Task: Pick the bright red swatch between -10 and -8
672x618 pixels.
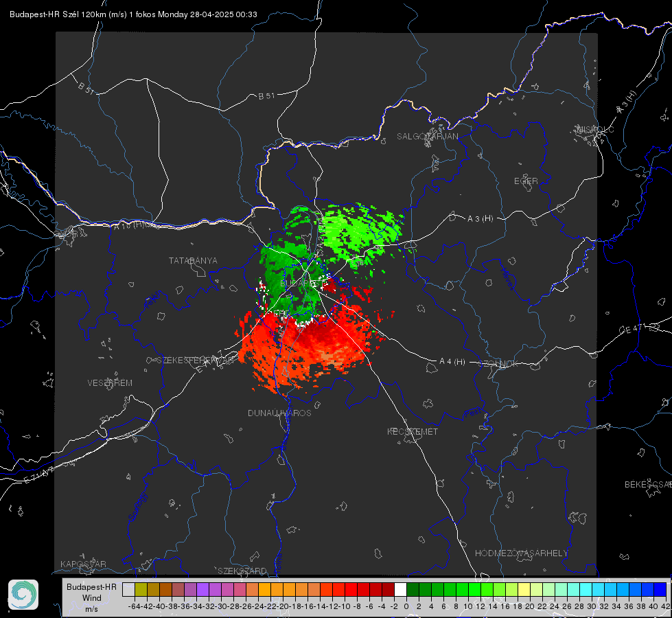Action: [x=351, y=589]
